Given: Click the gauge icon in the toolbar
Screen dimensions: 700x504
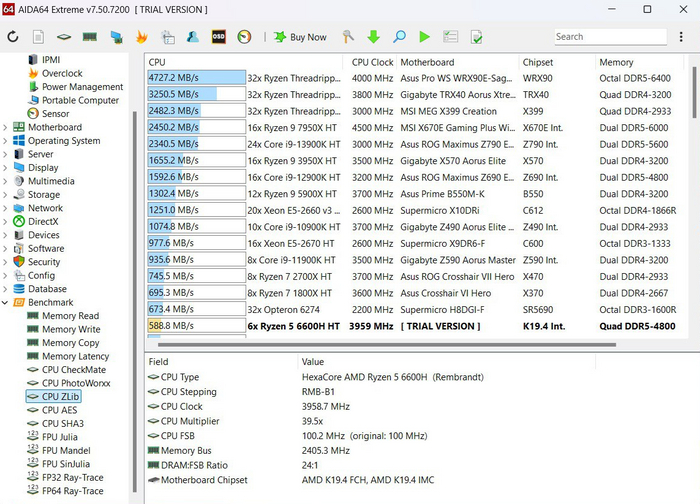Looking at the screenshot, I should 244,37.
